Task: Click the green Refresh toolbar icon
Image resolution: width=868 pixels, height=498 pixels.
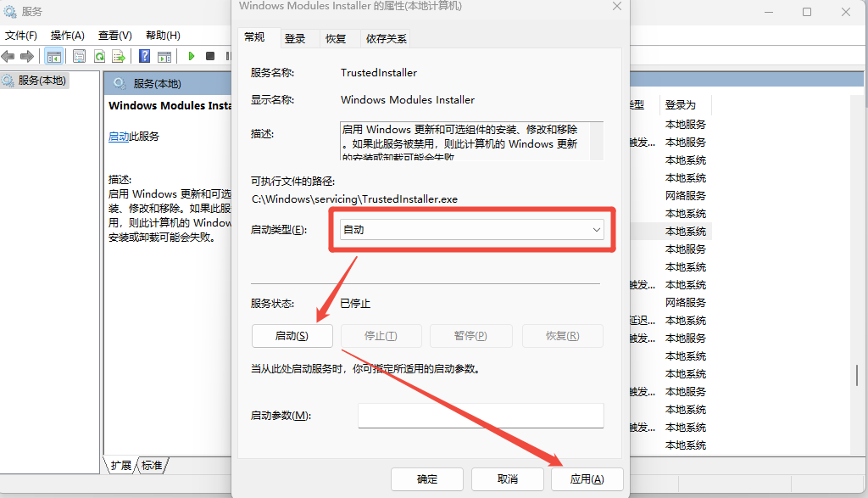Action: click(99, 56)
